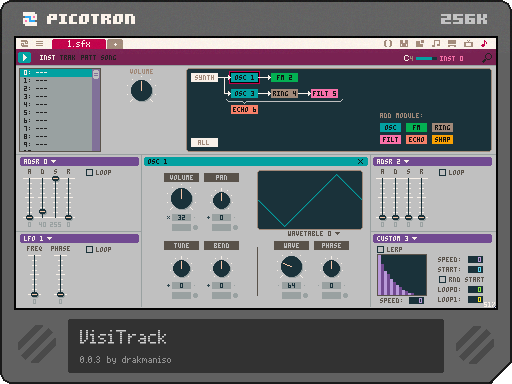Click the ALL button
The image size is (512, 384).
coord(204,143)
